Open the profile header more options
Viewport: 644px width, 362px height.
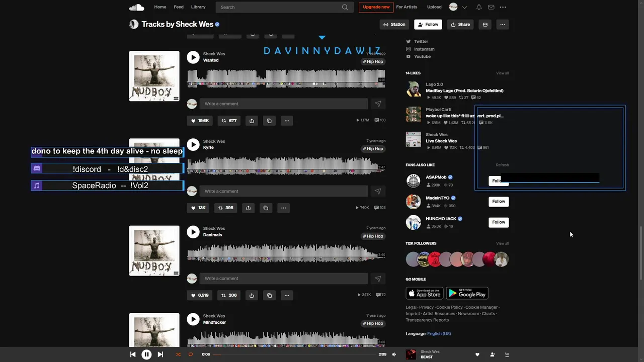point(502,24)
